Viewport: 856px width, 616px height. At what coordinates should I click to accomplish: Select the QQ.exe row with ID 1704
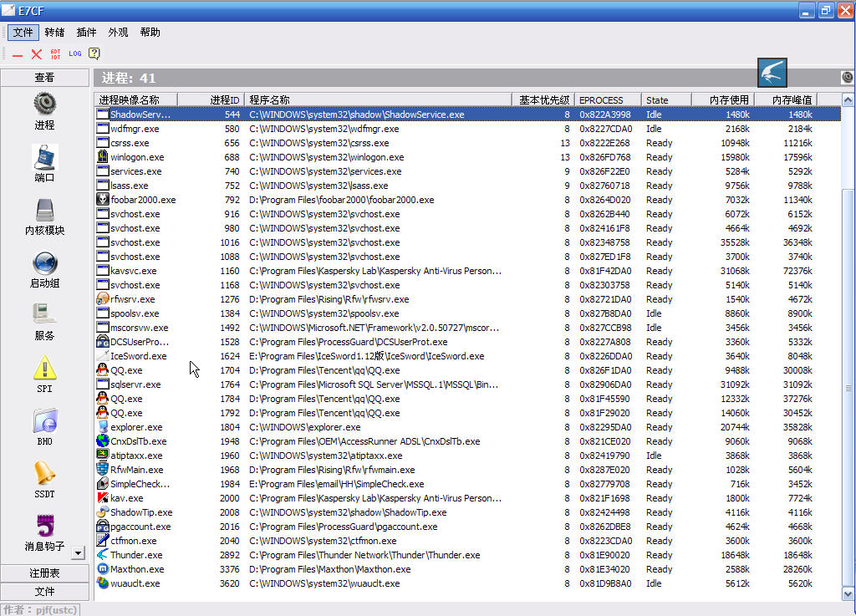pos(467,370)
